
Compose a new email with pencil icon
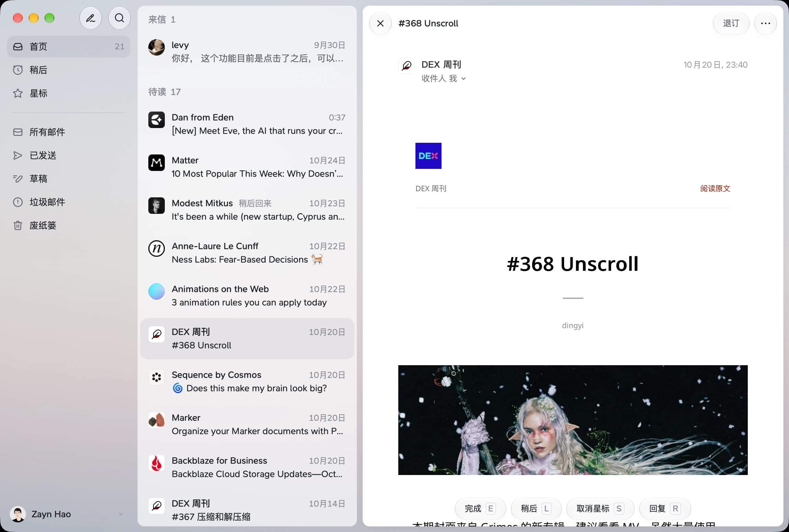click(91, 18)
